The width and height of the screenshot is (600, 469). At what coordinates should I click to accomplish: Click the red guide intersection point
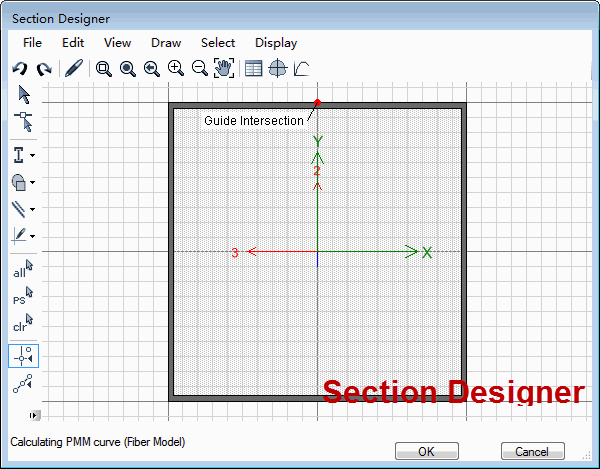[x=317, y=103]
